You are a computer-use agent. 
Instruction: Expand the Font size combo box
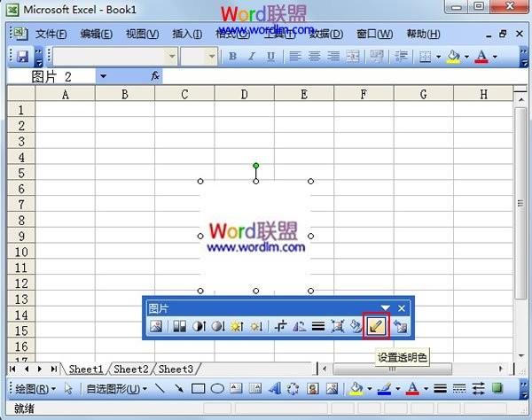(x=212, y=57)
